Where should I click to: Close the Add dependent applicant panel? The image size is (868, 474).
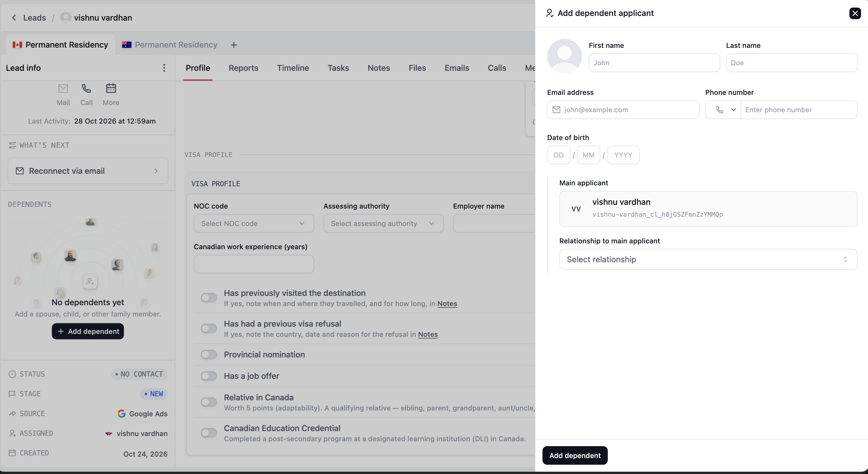coord(855,13)
